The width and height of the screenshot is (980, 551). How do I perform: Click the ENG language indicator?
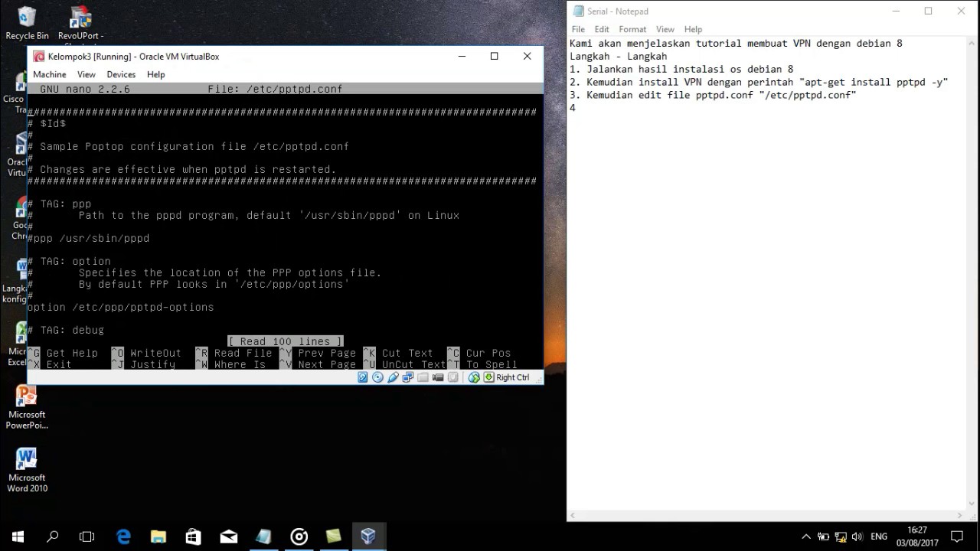pyautogui.click(x=879, y=536)
